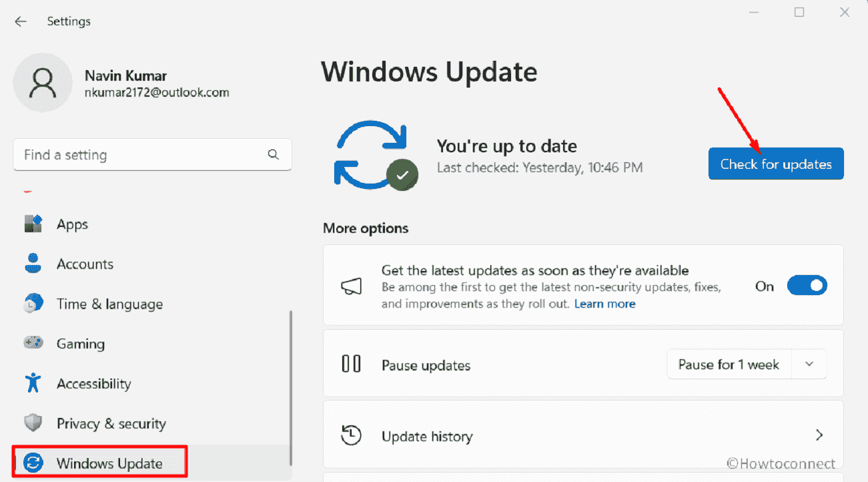Click the Windows Update sidebar icon
The image size is (868, 482).
pos(33,463)
